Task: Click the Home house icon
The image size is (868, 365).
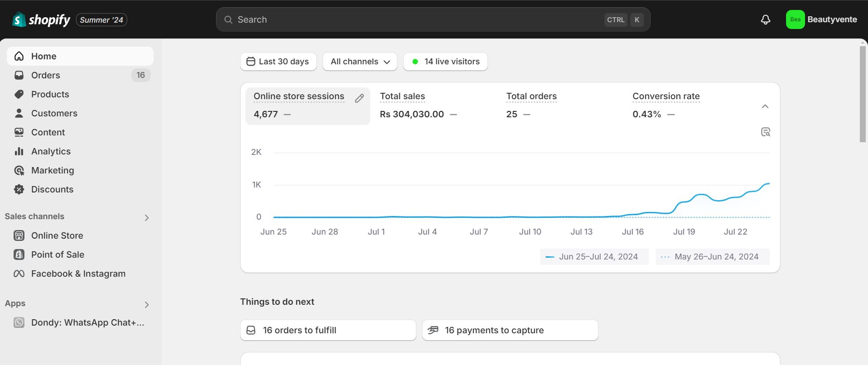Action: (x=19, y=56)
